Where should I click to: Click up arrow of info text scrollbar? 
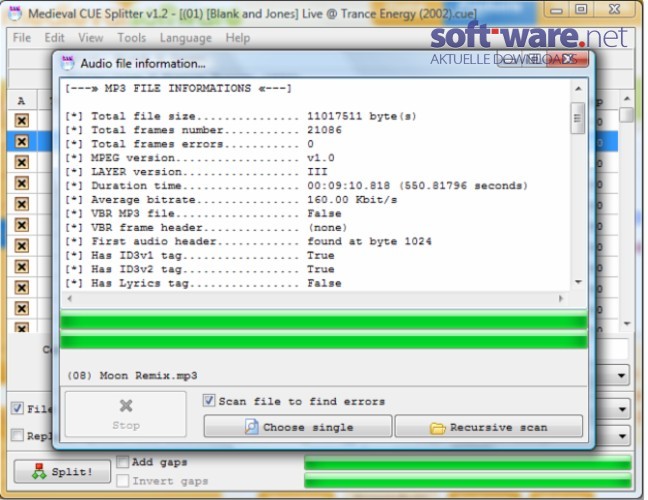coord(578,88)
